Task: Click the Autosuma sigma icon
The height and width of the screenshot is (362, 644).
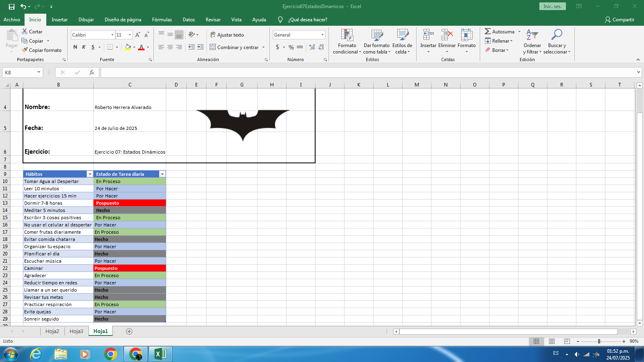Action: tap(487, 31)
